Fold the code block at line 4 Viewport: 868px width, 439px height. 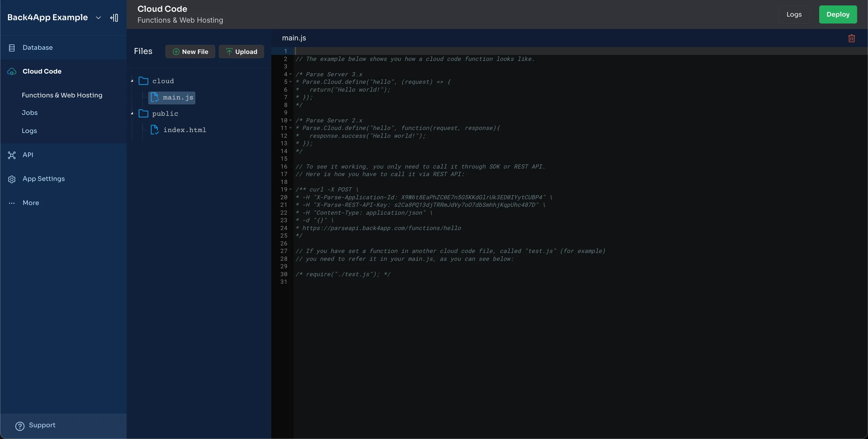291,74
